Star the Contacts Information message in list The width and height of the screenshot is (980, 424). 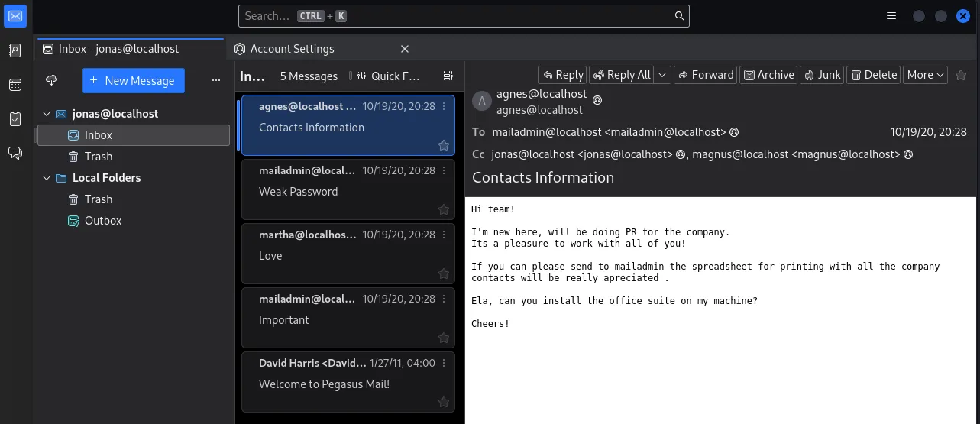coord(443,145)
